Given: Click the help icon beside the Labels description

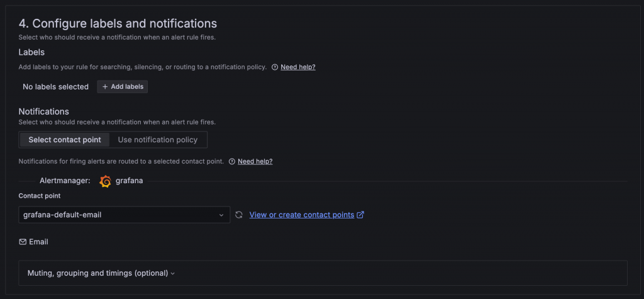Looking at the screenshot, I should click(275, 67).
